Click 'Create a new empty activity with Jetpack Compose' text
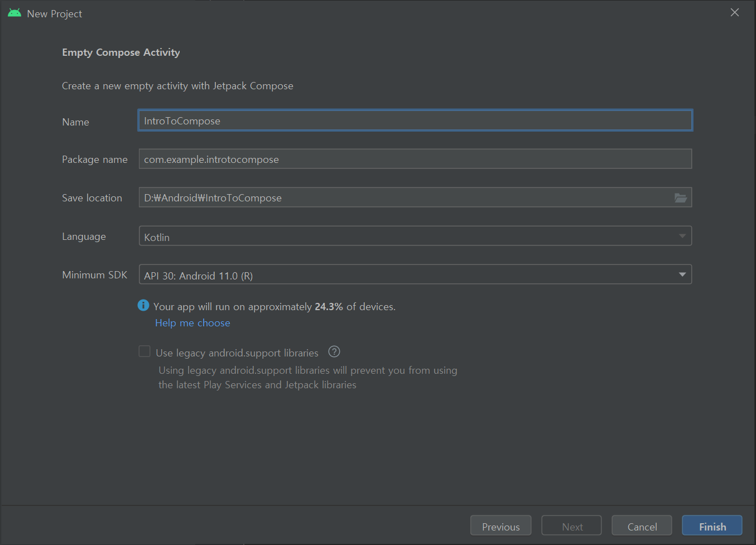This screenshot has height=545, width=756. coord(177,86)
